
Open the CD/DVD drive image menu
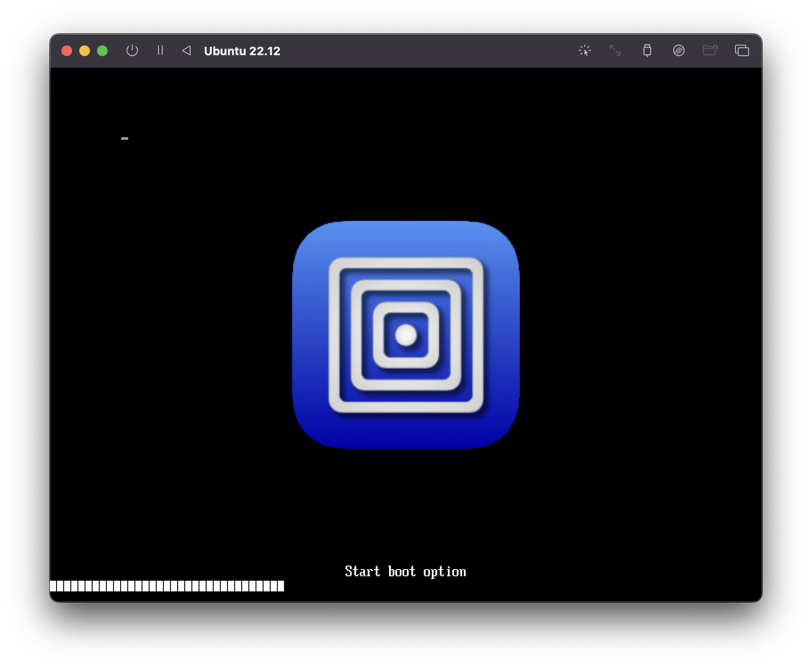point(678,50)
